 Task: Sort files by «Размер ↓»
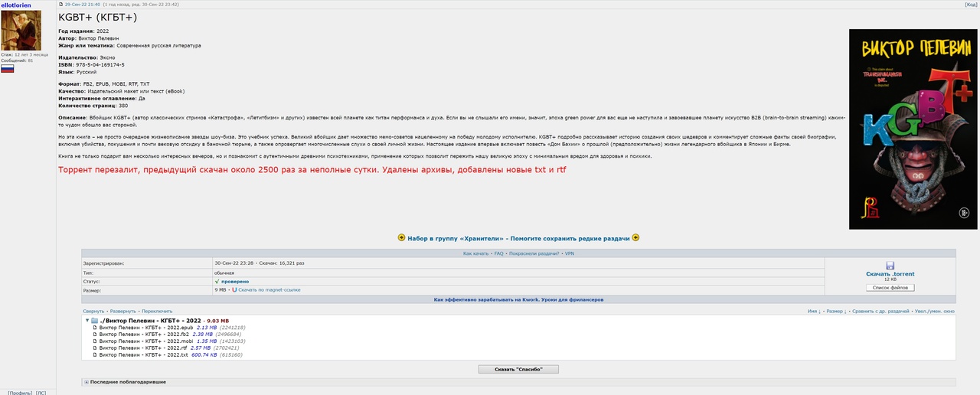click(x=836, y=312)
